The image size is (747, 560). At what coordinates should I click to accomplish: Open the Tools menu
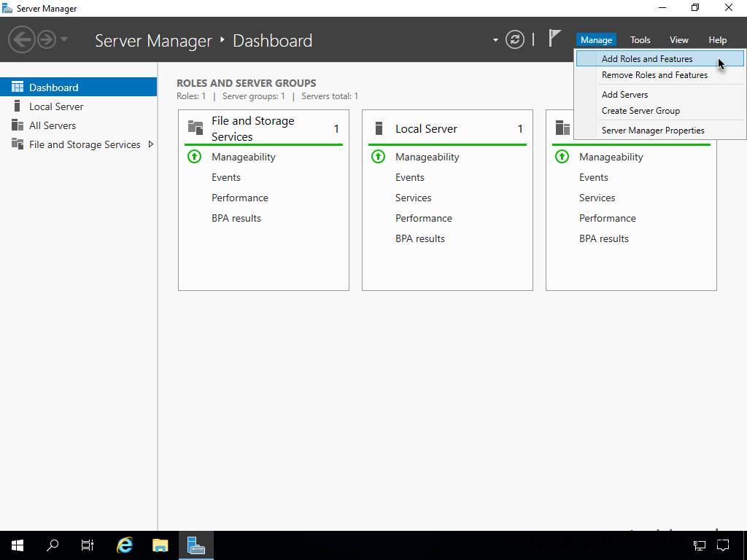click(x=640, y=40)
